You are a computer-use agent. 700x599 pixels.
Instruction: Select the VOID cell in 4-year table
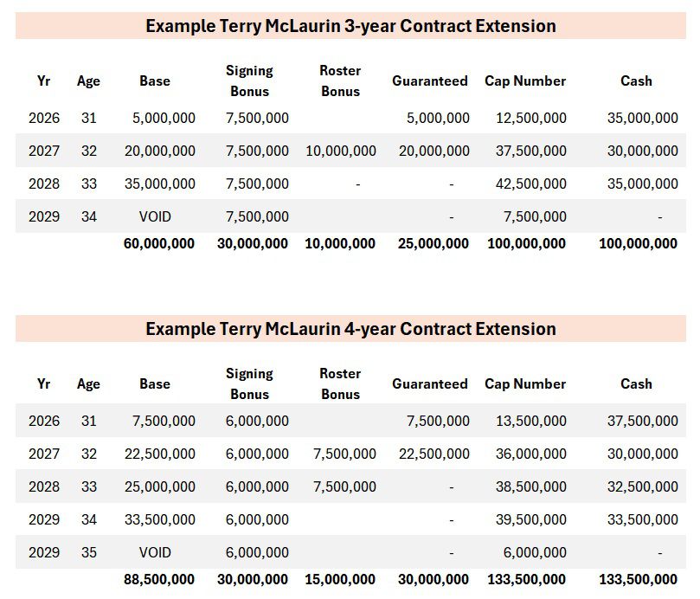[x=155, y=552]
